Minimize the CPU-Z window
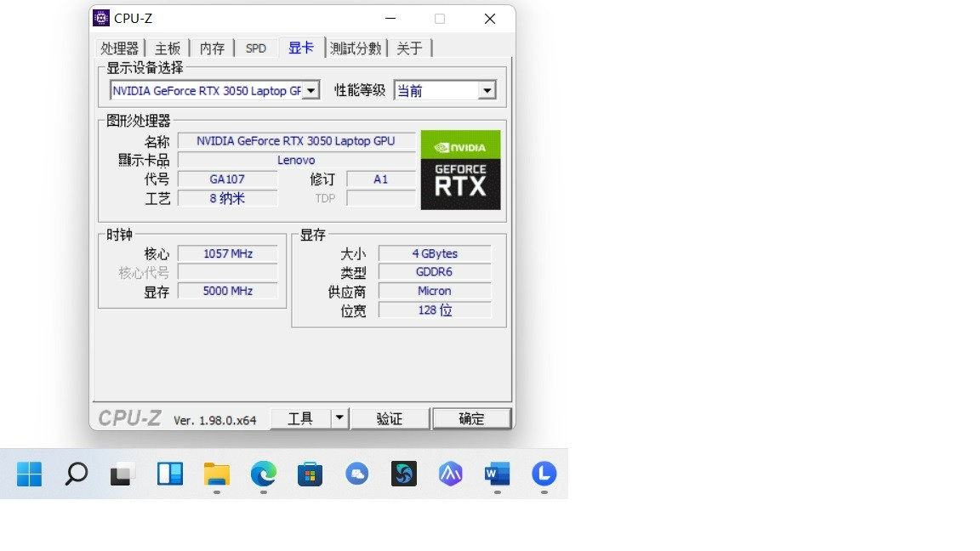 click(x=390, y=19)
